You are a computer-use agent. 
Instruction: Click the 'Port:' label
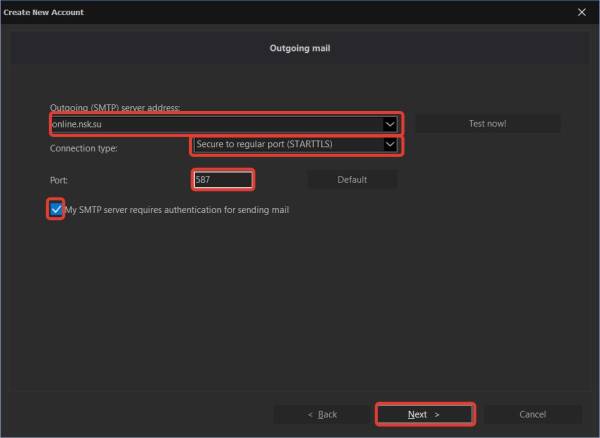[59, 181]
